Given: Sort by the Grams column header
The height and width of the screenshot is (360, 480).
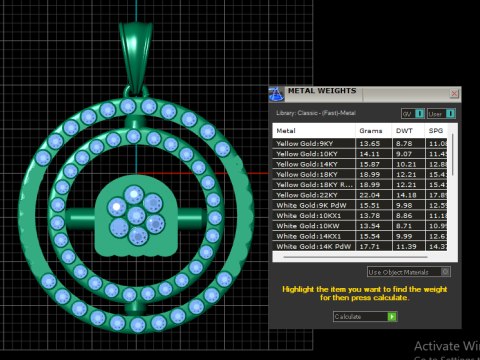Looking at the screenshot, I should coord(373,131).
